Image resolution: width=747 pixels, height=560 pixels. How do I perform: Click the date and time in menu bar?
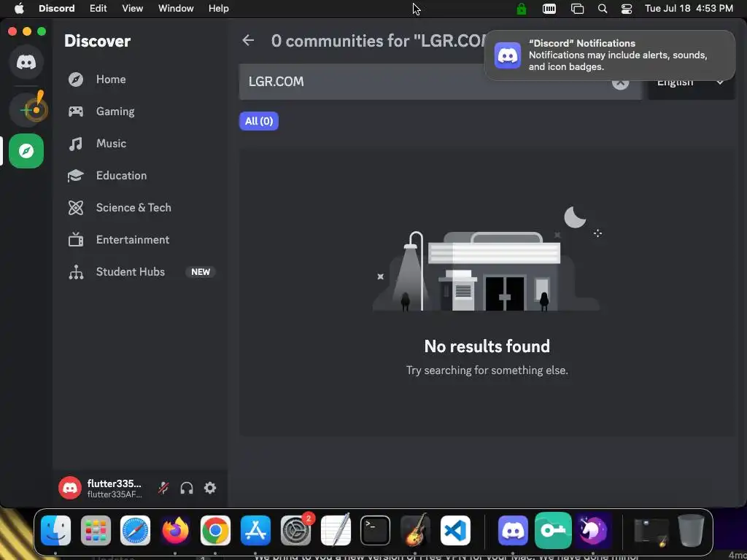pyautogui.click(x=689, y=9)
